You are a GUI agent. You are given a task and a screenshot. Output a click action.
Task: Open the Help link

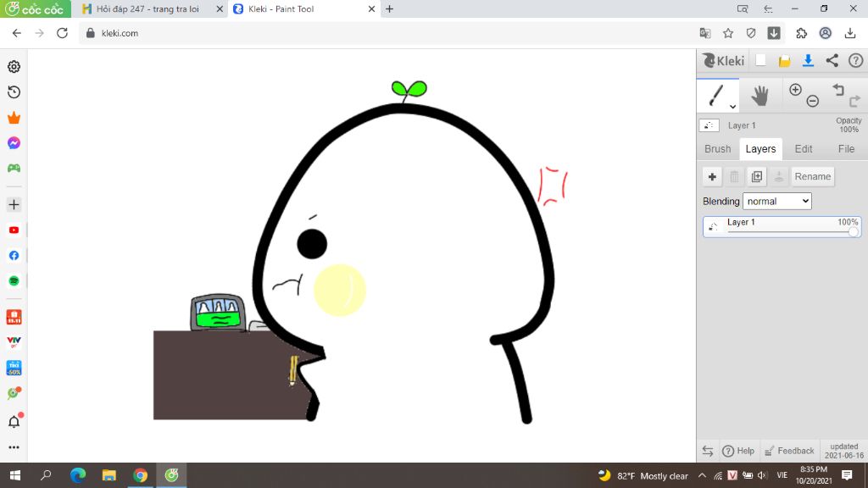pyautogui.click(x=738, y=451)
